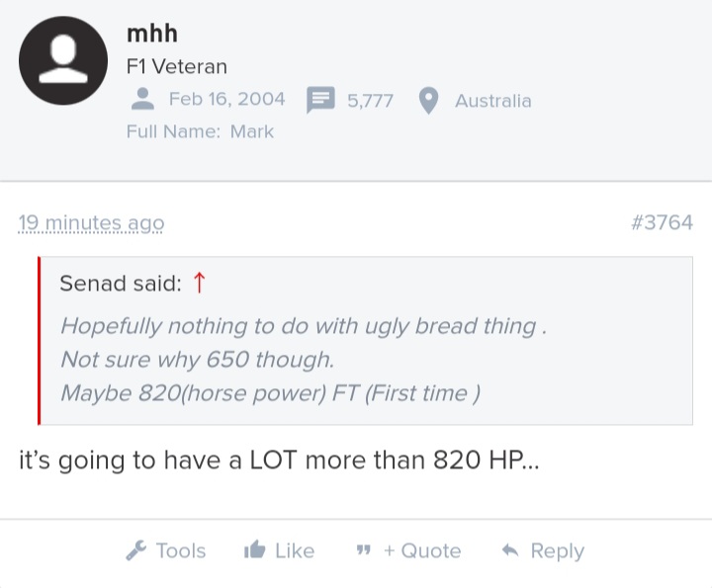Viewport: 712px width, 588px height.
Task: Open mhh's default avatar picture
Action: tap(63, 60)
